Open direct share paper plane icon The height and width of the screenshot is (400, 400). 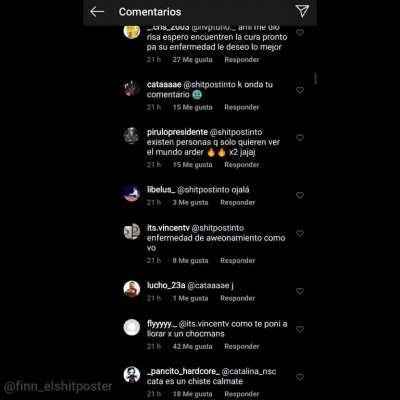(302, 11)
